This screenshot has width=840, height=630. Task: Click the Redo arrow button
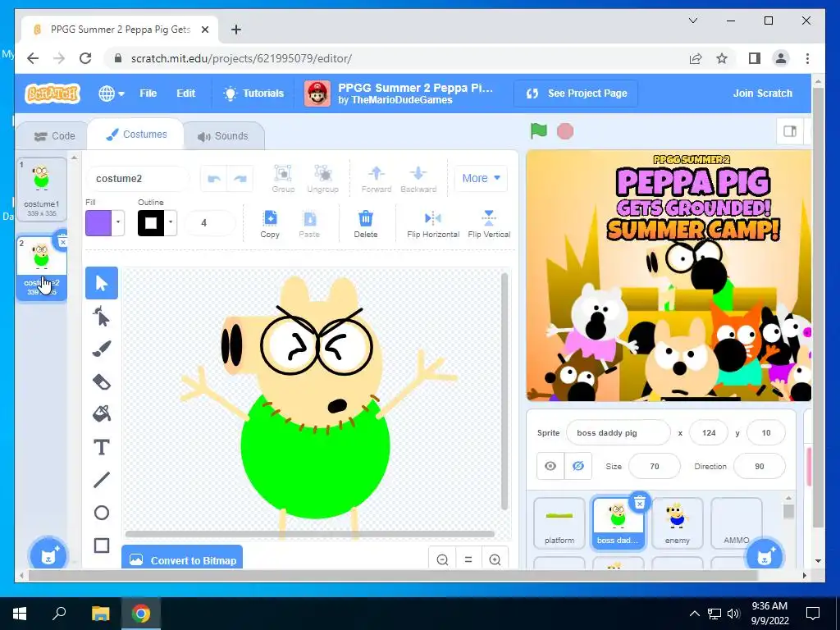[x=240, y=178]
